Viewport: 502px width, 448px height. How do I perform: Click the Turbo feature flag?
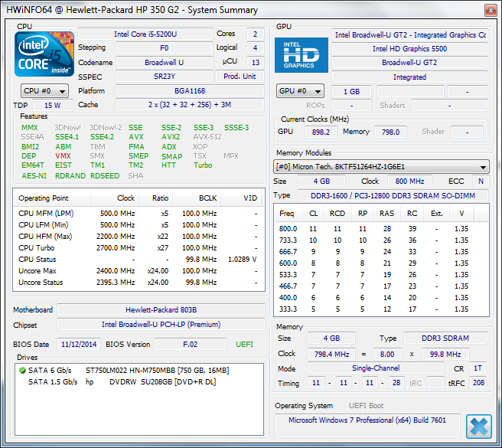(x=203, y=165)
